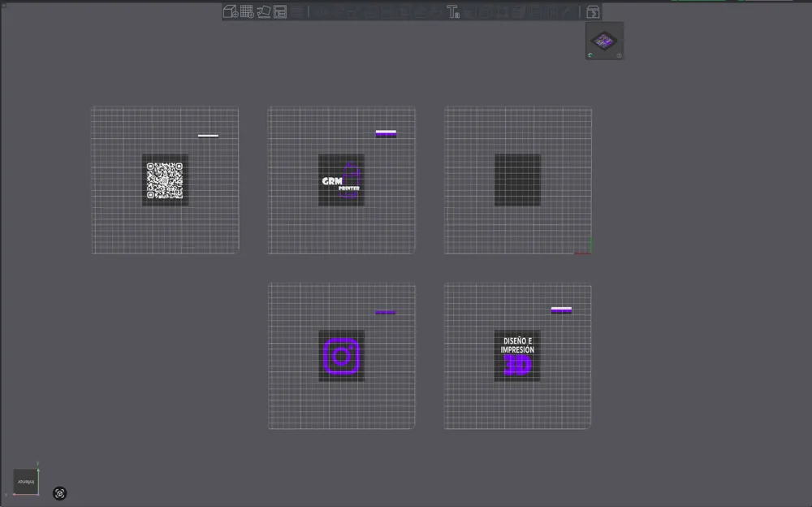812x507 pixels.
Task: Click the camera focus icon at bottom left
Action: pyautogui.click(x=59, y=493)
